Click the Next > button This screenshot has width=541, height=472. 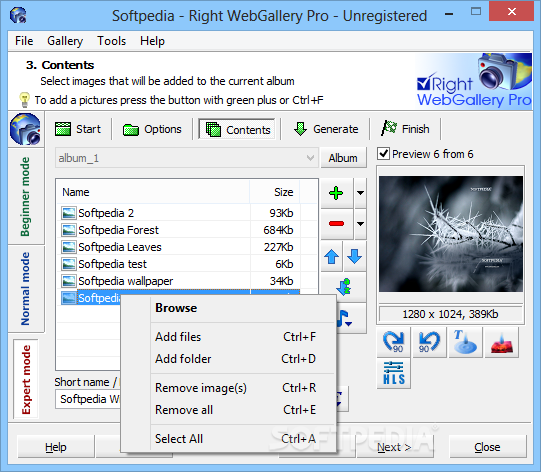point(394,447)
